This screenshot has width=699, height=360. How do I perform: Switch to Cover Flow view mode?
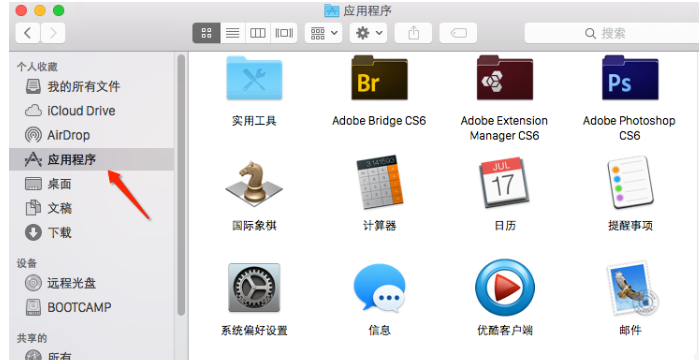pyautogui.click(x=284, y=33)
